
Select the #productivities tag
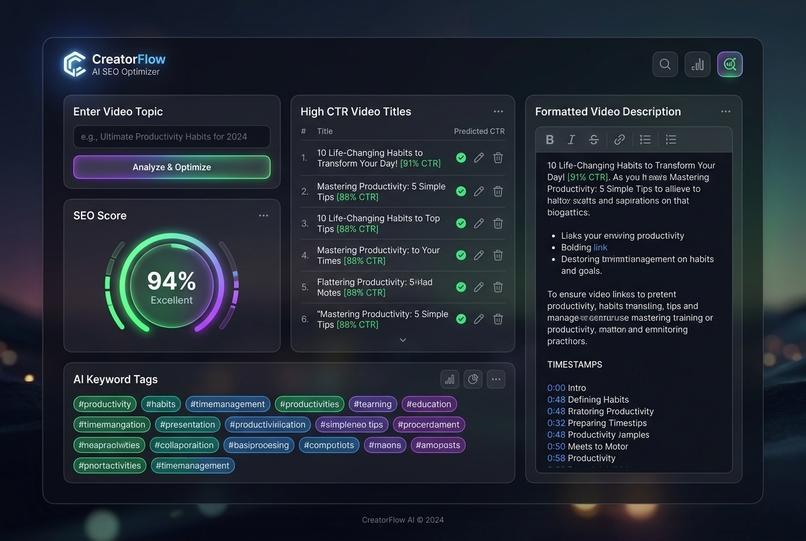[309, 404]
